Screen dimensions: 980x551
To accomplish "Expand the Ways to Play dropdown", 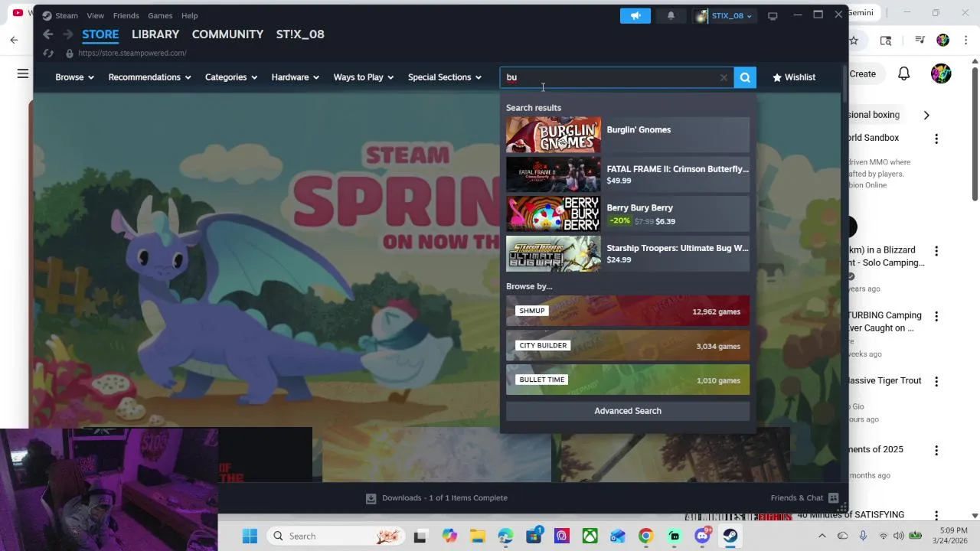I will pos(363,77).
